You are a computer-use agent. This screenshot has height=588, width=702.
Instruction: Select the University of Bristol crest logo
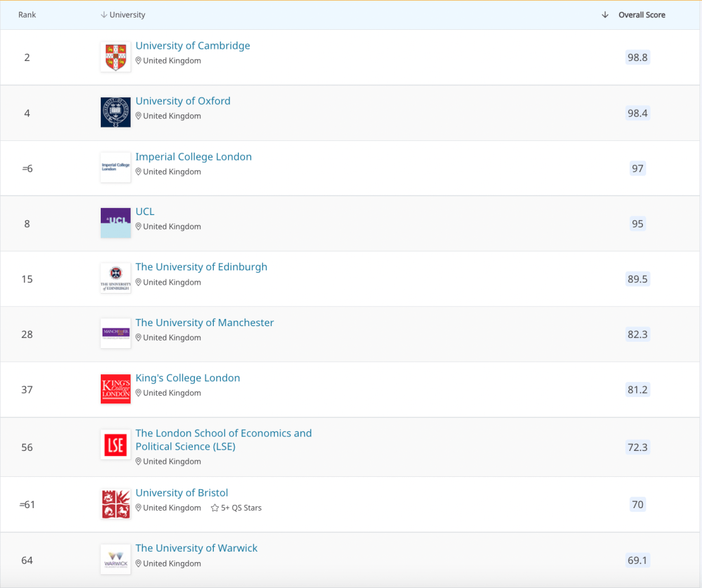115,504
